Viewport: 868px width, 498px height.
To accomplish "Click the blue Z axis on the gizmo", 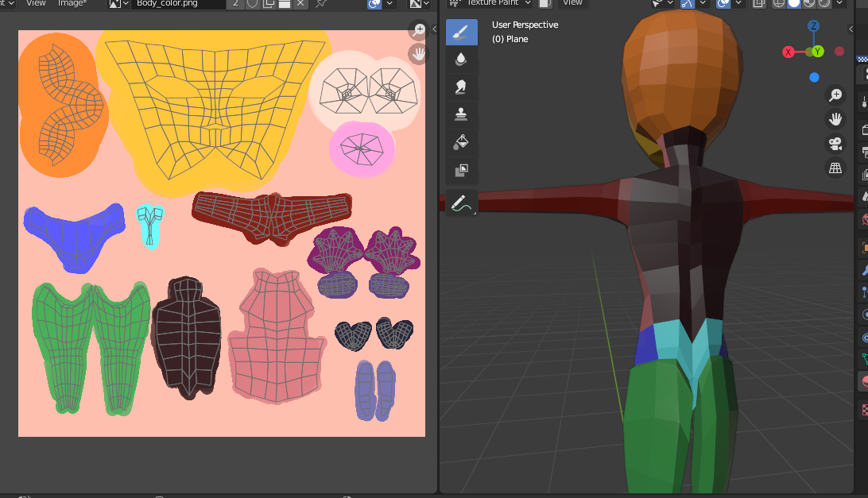I will pos(813,26).
